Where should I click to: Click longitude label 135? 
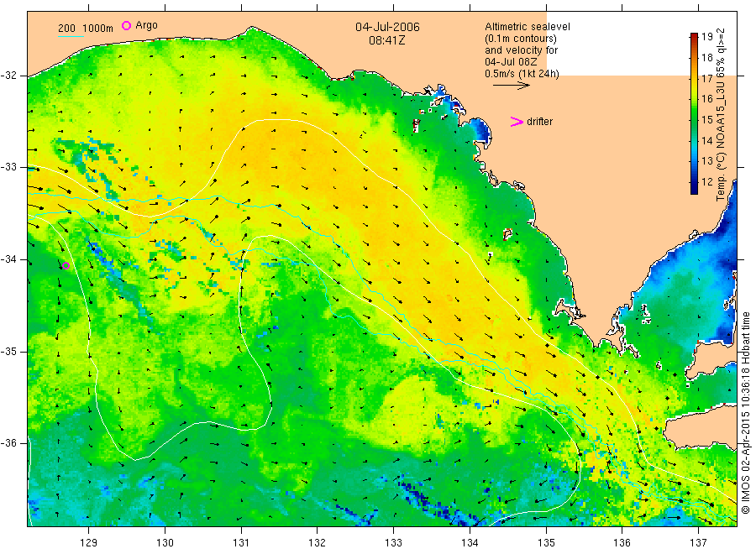(546, 543)
